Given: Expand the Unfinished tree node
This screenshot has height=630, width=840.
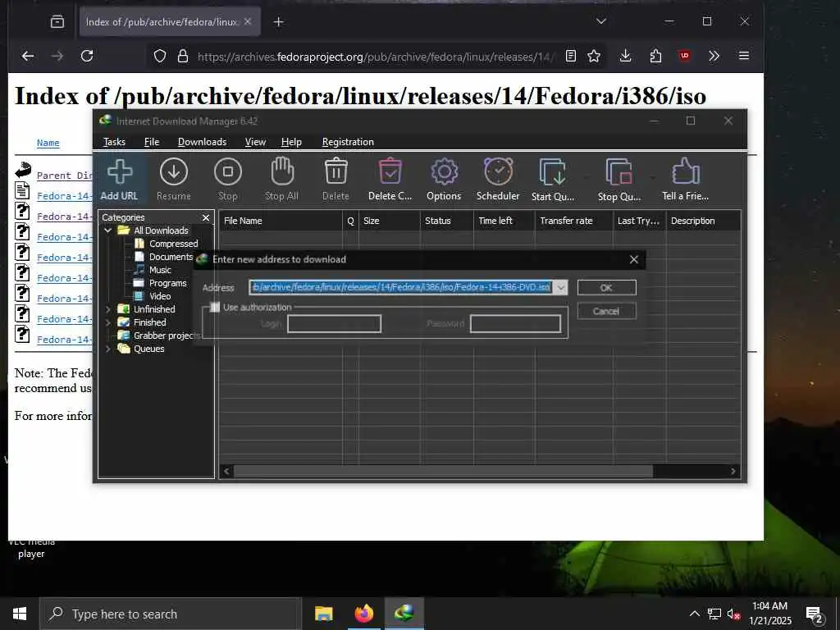Looking at the screenshot, I should (107, 309).
